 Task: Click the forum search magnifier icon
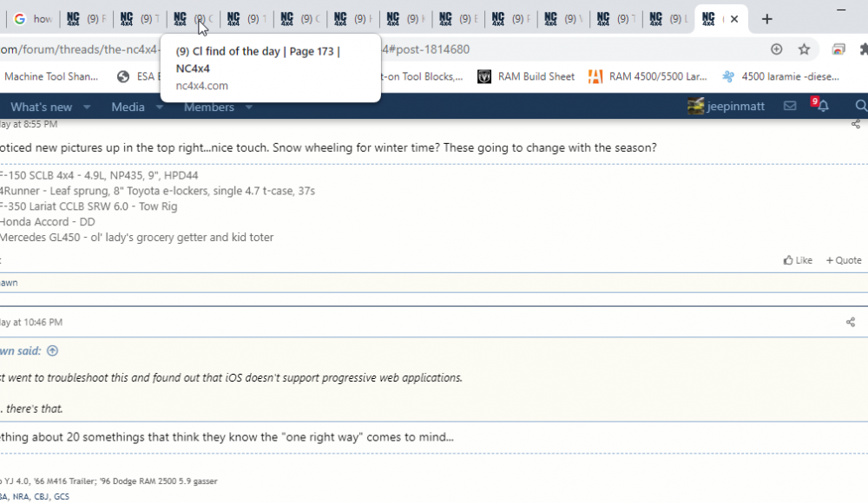coord(860,107)
